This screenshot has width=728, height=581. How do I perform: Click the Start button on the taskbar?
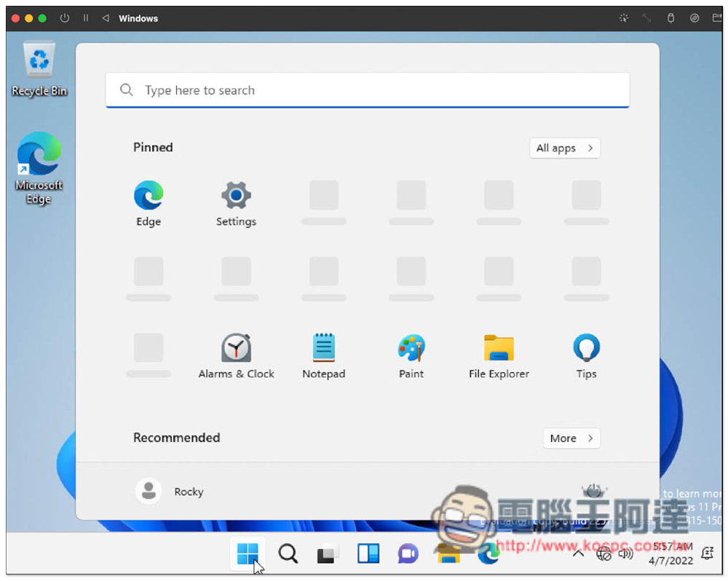248,553
